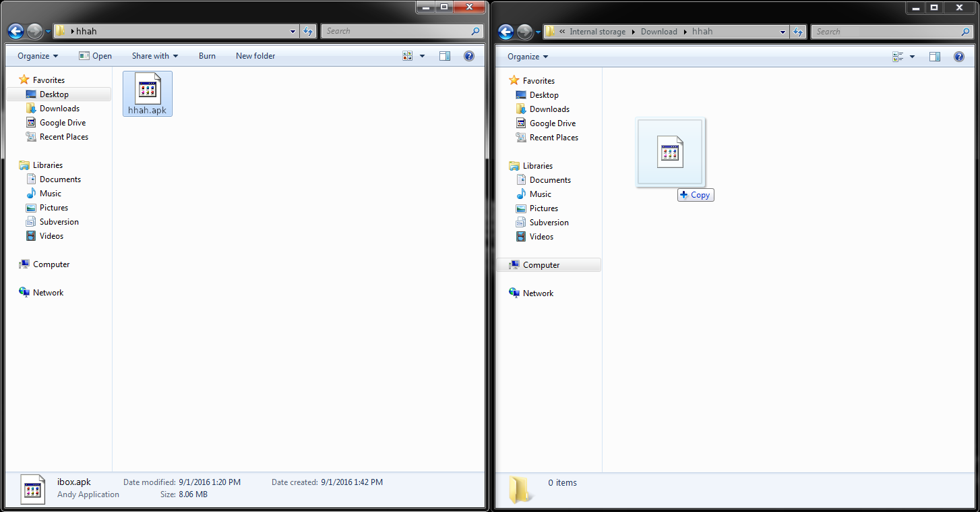The height and width of the screenshot is (512, 980).
Task: Open Google Drive in left Favorites
Action: pyautogui.click(x=62, y=123)
